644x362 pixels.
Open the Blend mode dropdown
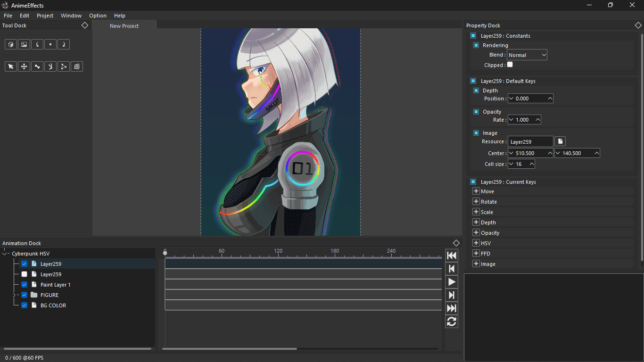pos(527,55)
